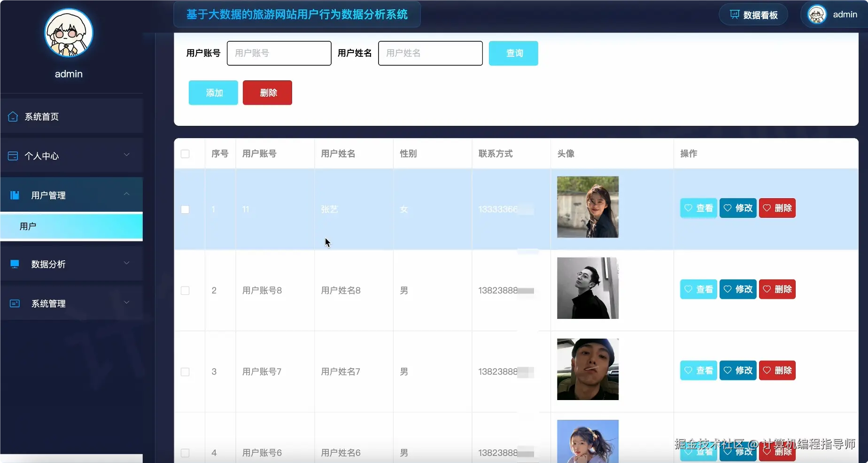The width and height of the screenshot is (868, 463).
Task: Click heart icon on 修改 for 用户账号8
Action: pyautogui.click(x=728, y=289)
